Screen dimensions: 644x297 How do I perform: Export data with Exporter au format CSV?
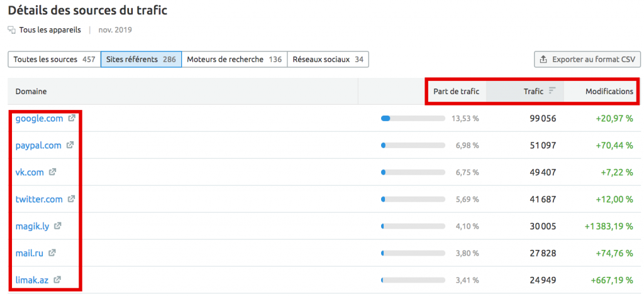[587, 59]
